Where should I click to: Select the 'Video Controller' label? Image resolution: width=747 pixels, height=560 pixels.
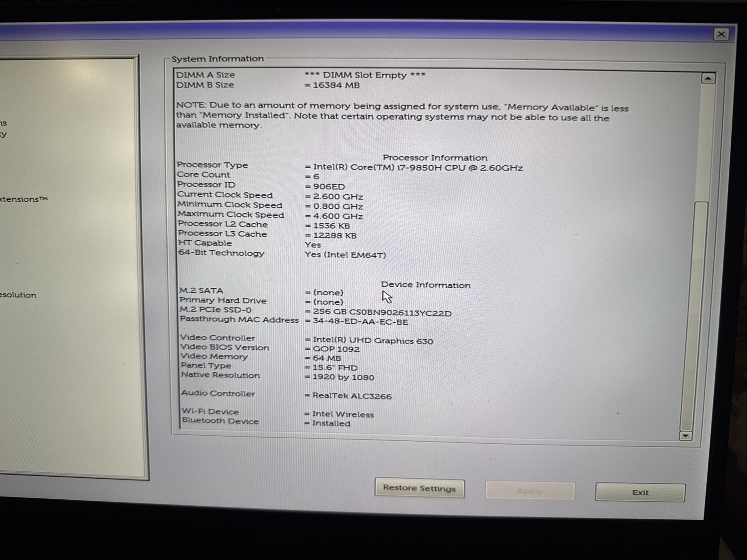tap(218, 338)
